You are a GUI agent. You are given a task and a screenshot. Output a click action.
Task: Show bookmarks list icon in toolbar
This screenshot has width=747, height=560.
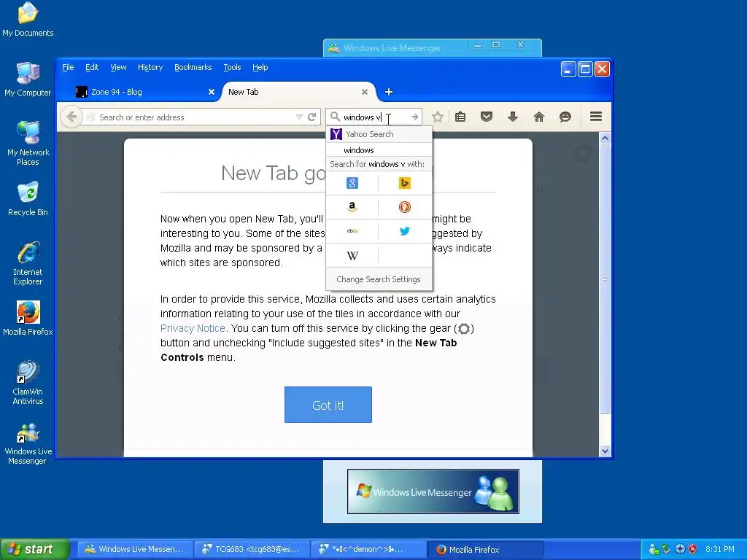(x=460, y=117)
